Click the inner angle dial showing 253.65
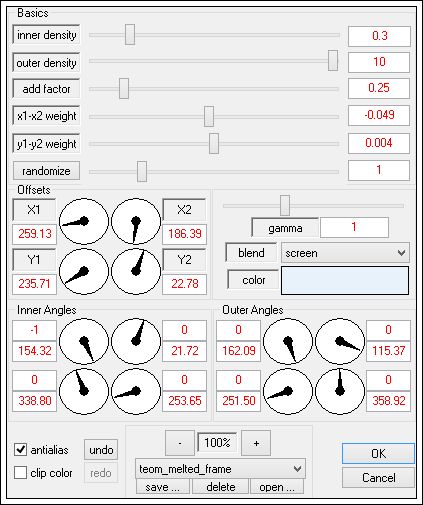Viewport: 423px width, 505px height. tap(136, 391)
